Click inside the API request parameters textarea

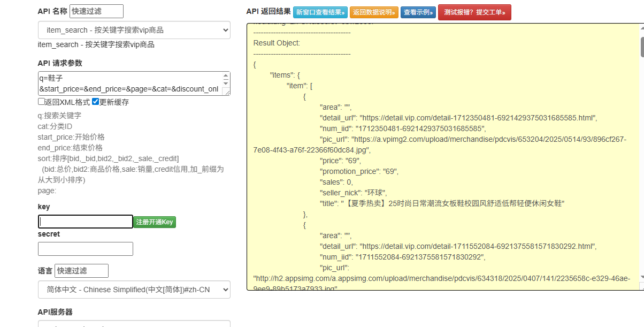pos(128,83)
